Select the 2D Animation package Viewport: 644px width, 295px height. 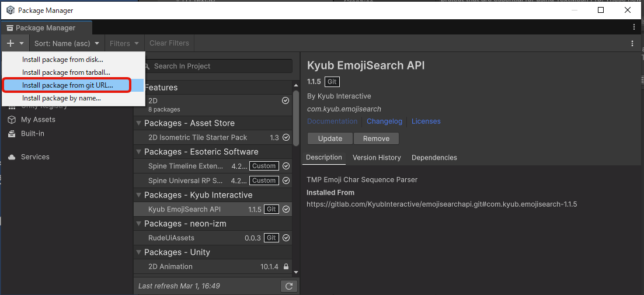click(x=213, y=266)
